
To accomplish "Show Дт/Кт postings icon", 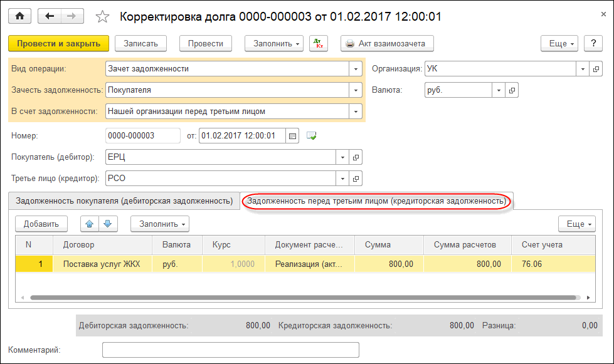I will click(320, 43).
